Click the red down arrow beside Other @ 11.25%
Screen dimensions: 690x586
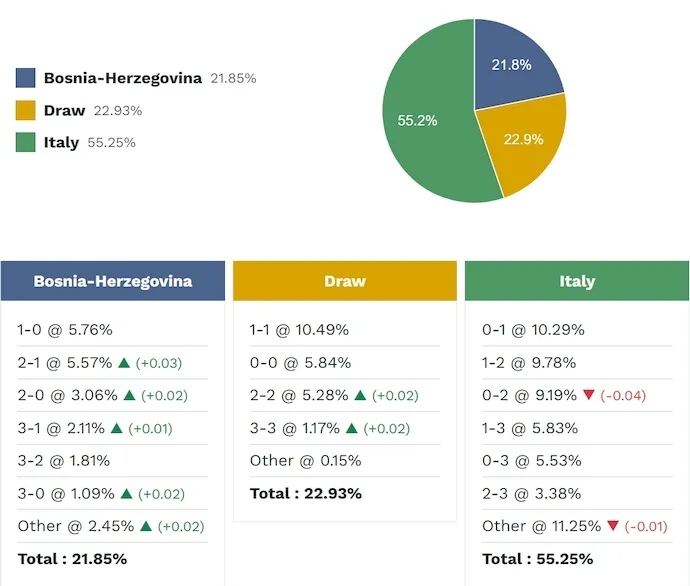tap(613, 526)
